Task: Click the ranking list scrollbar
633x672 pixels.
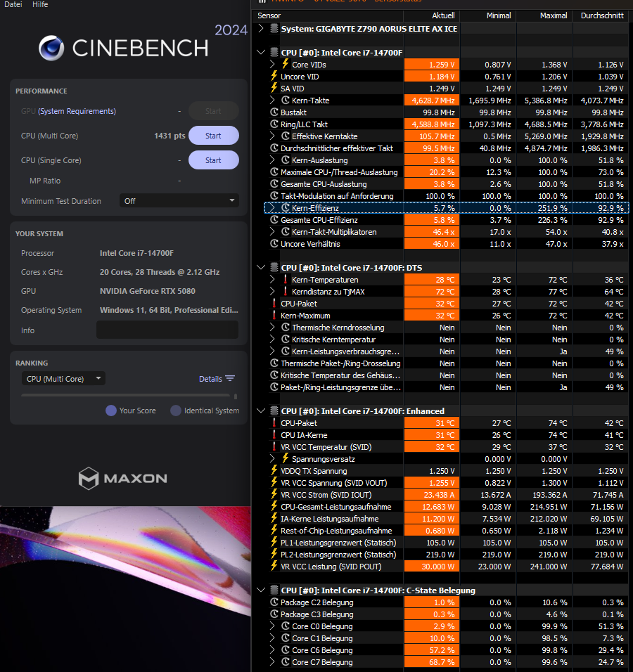Action: pos(236,396)
